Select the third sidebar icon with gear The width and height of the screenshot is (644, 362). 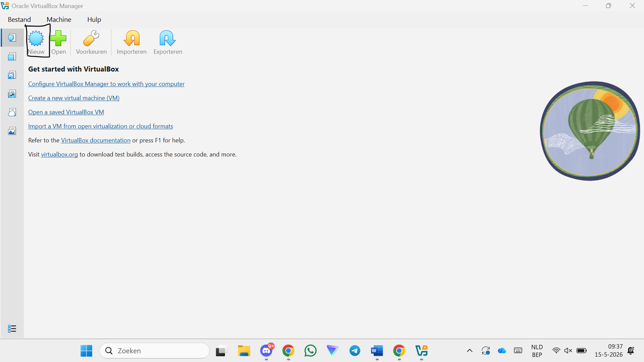(x=12, y=75)
